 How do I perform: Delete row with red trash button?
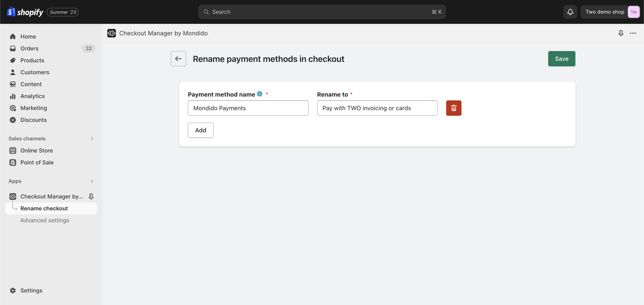(454, 108)
